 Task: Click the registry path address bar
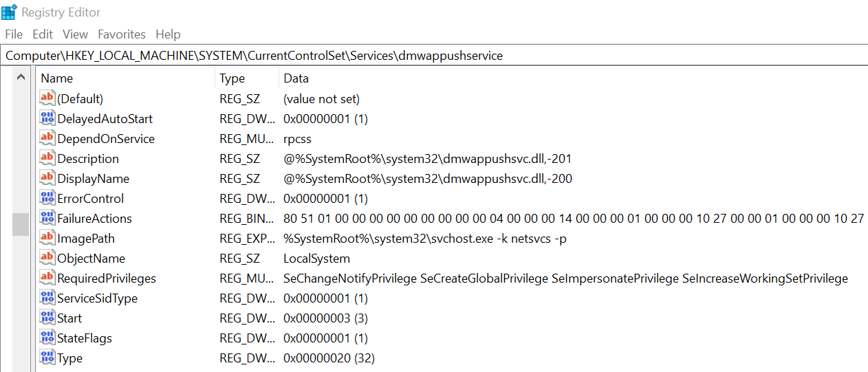pos(433,56)
